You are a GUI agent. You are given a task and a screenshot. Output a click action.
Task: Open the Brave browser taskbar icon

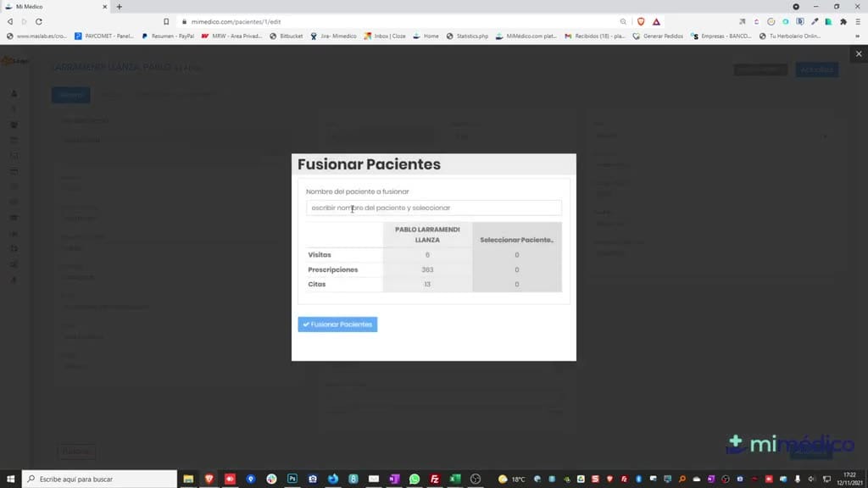click(x=209, y=480)
